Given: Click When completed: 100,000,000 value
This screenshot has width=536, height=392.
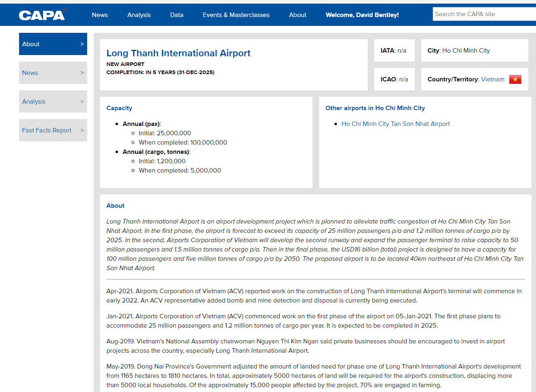Looking at the screenshot, I should (183, 143).
